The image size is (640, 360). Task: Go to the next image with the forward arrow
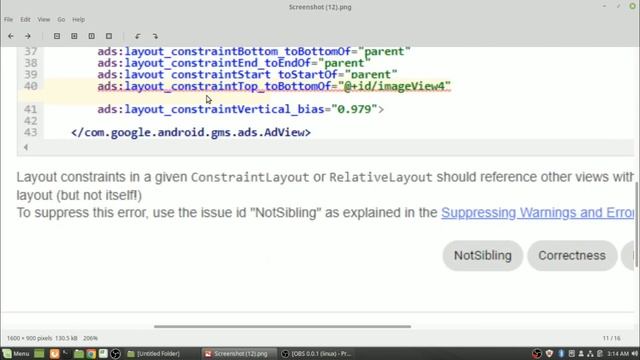coord(28,36)
